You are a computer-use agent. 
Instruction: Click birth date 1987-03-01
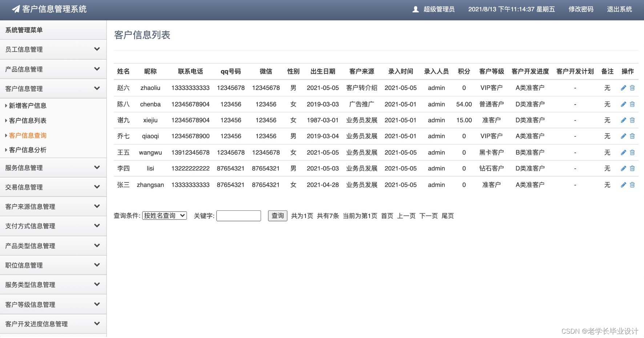[x=323, y=120]
